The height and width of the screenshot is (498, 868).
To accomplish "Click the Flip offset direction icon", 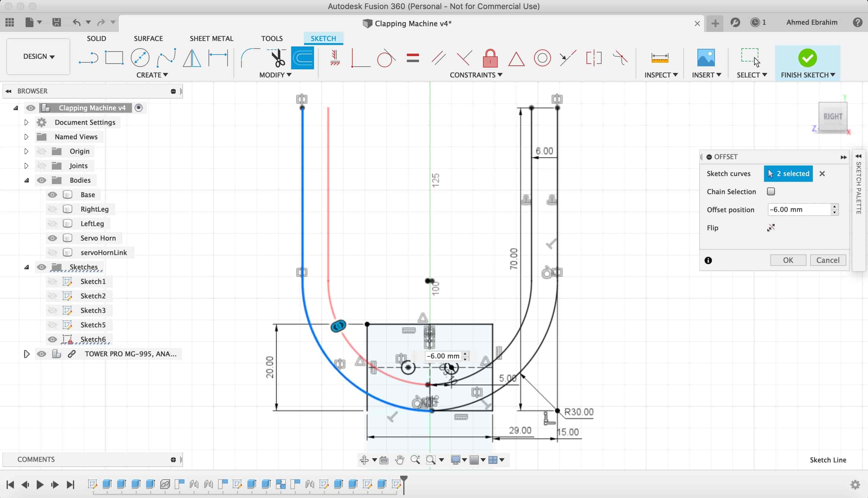I will click(x=771, y=228).
